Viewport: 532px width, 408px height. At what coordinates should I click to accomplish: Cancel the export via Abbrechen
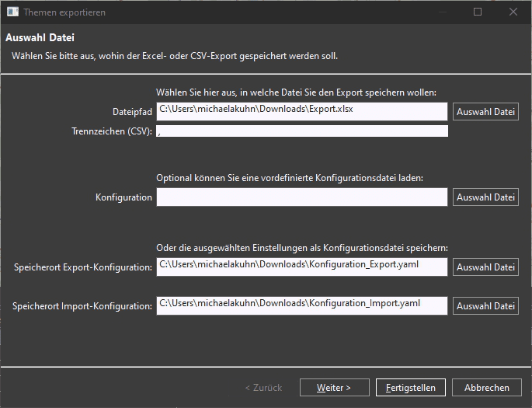click(x=486, y=387)
